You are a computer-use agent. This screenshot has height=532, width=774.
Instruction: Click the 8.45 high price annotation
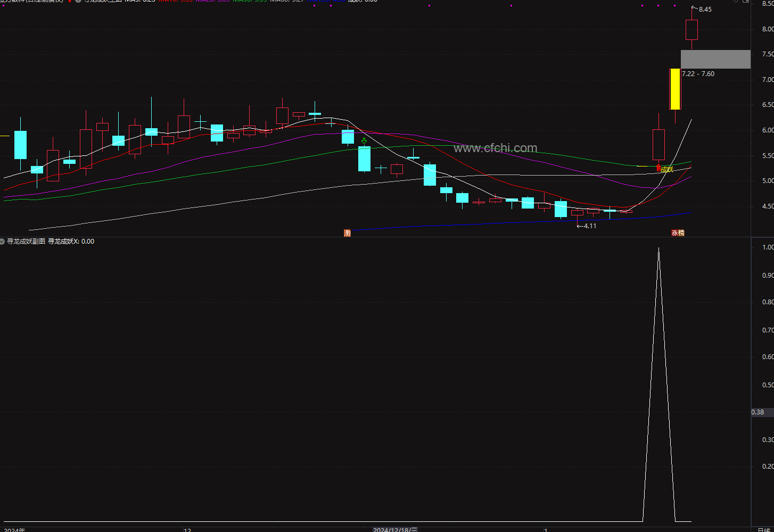tap(705, 10)
